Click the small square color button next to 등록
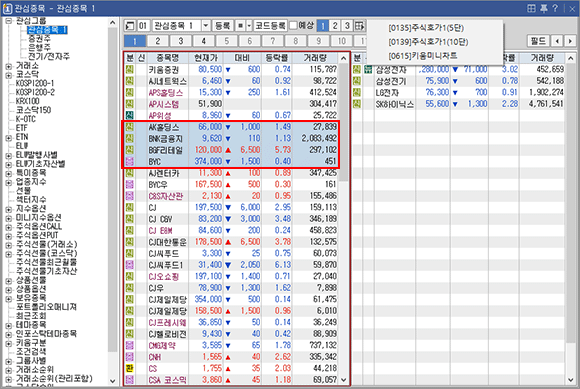580x389 pixels. coord(240,26)
